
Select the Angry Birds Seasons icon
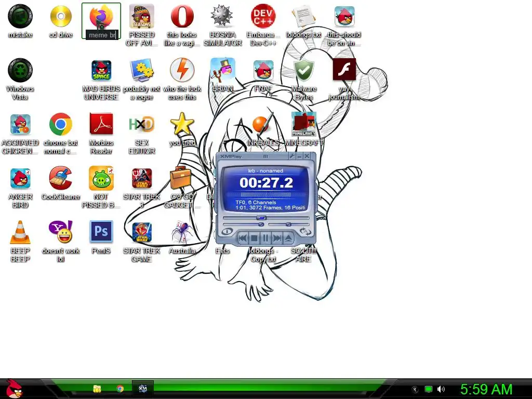click(142, 16)
